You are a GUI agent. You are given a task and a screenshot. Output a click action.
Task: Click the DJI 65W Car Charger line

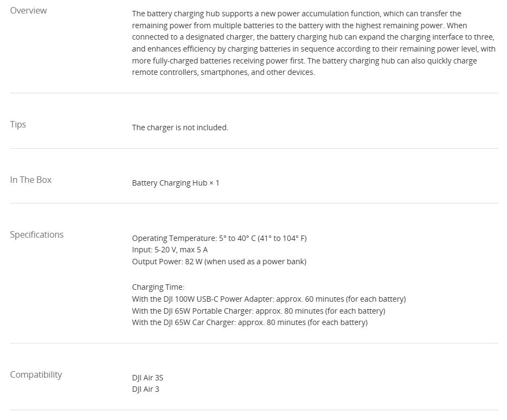pos(249,322)
